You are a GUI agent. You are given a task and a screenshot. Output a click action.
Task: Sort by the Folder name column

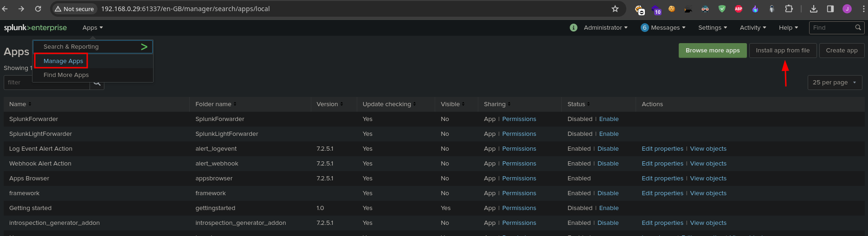(216, 104)
